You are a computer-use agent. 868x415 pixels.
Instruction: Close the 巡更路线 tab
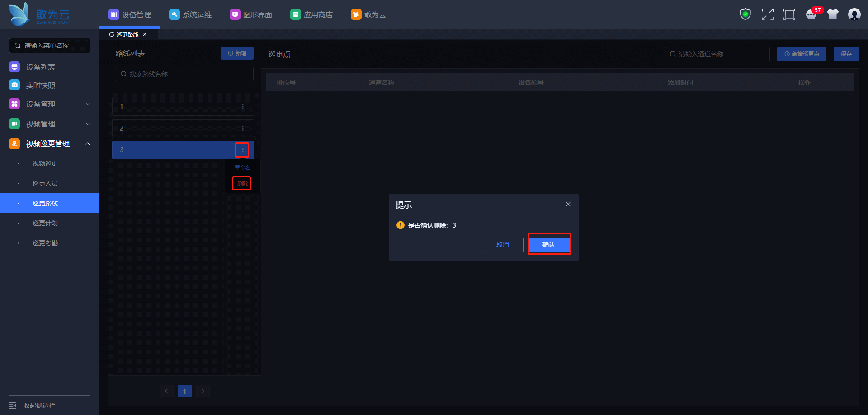145,34
